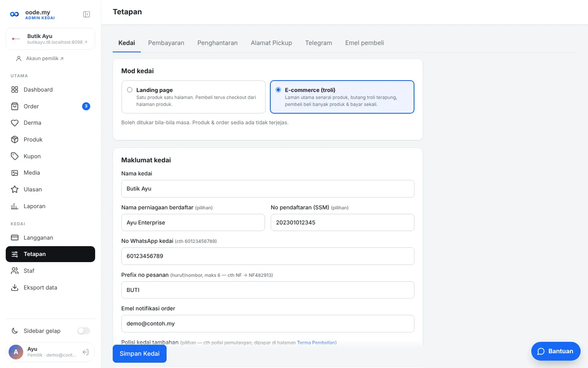
Task: Open Kupon tag icon
Action: (15, 156)
